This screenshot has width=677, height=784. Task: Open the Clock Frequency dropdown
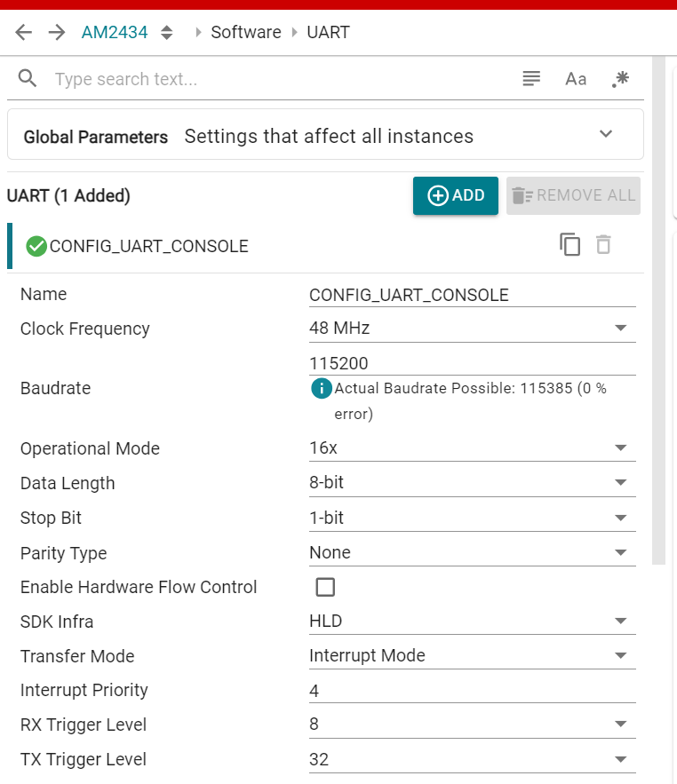click(621, 329)
